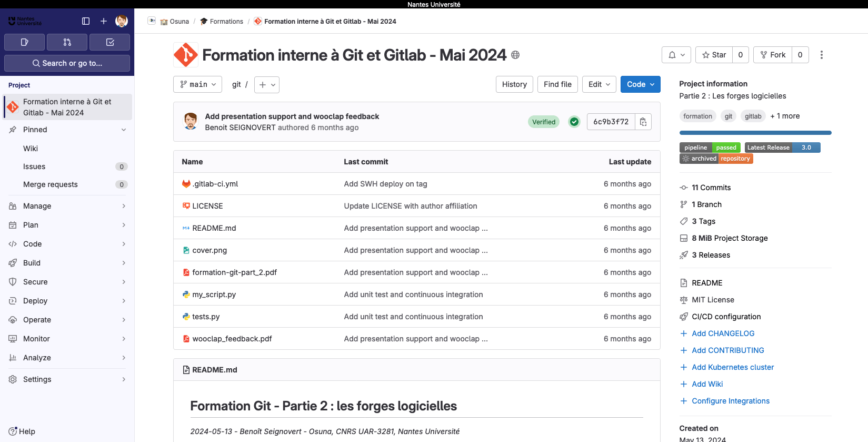Expand the Analyze menu
This screenshot has height=442, width=868.
coord(67,358)
